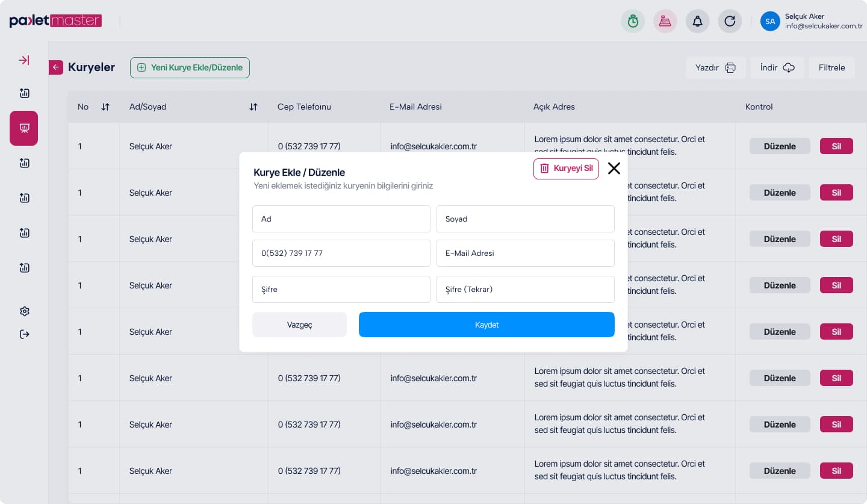Sort by the Ad/Soyad column arrows
The image size is (867, 504).
click(253, 107)
